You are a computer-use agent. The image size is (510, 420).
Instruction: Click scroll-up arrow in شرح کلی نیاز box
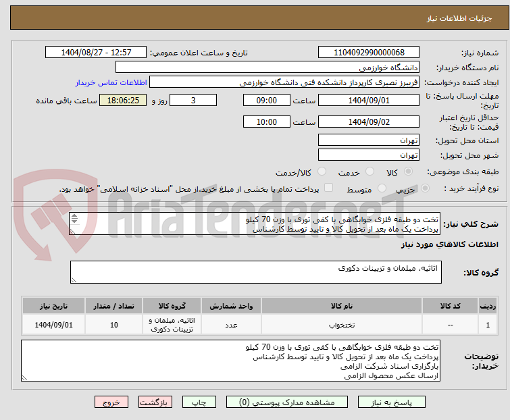coord(74,216)
